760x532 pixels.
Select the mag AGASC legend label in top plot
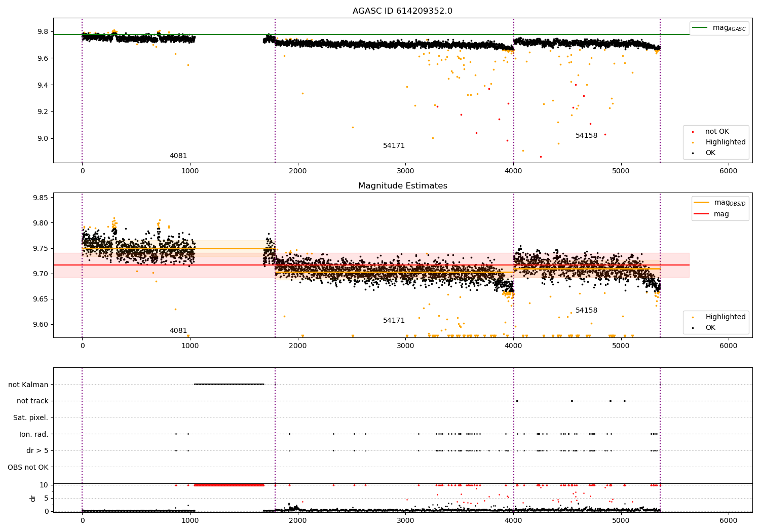click(x=729, y=28)
